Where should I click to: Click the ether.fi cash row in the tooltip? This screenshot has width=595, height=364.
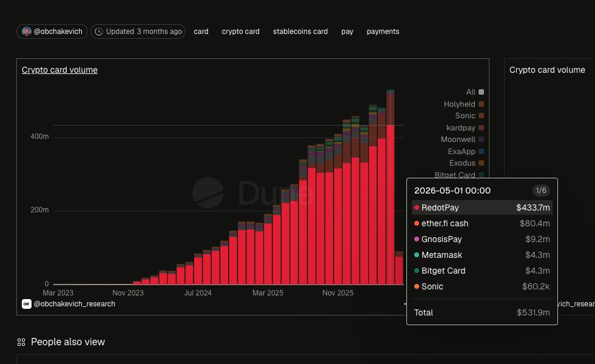click(482, 224)
